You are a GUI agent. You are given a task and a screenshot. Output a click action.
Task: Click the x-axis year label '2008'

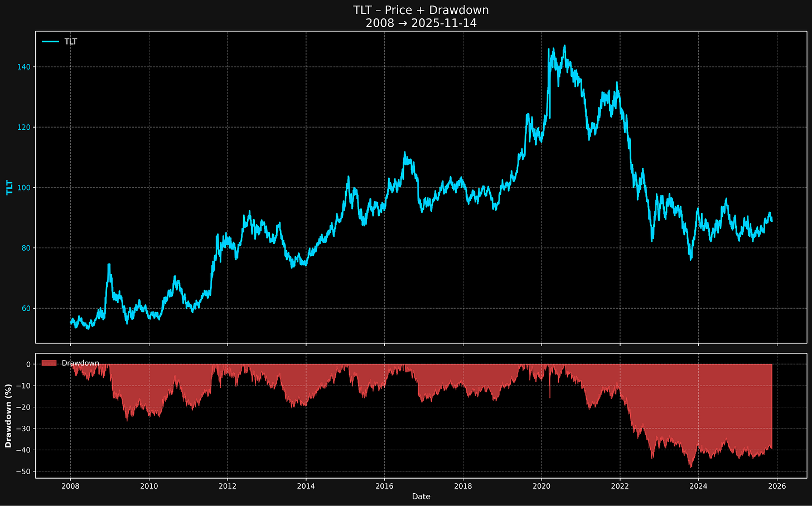click(70, 485)
